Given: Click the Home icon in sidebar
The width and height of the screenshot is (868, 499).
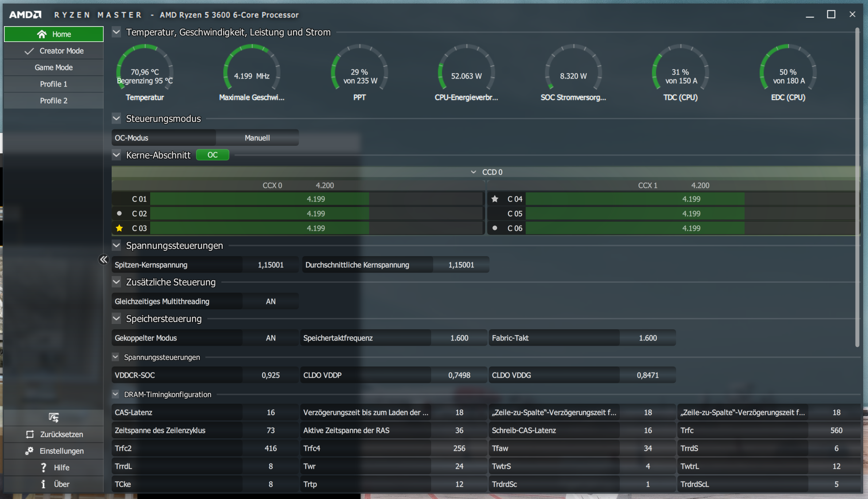Looking at the screenshot, I should pos(42,34).
